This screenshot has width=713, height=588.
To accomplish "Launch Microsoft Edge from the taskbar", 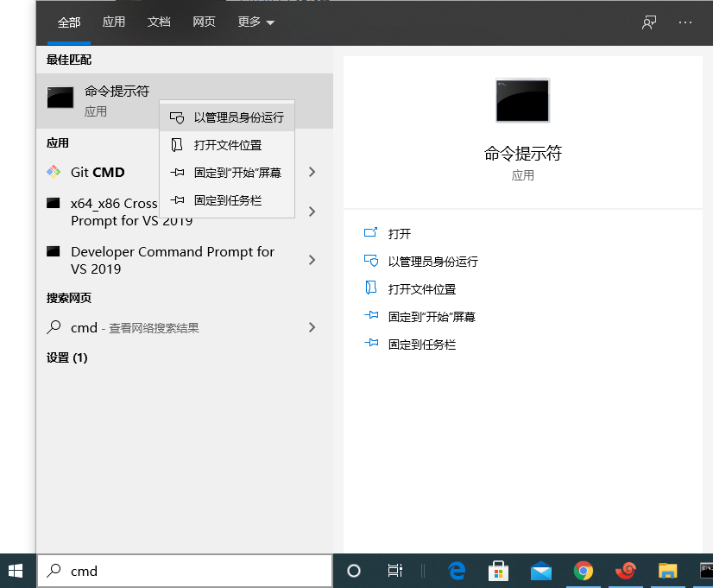I will [x=456, y=571].
